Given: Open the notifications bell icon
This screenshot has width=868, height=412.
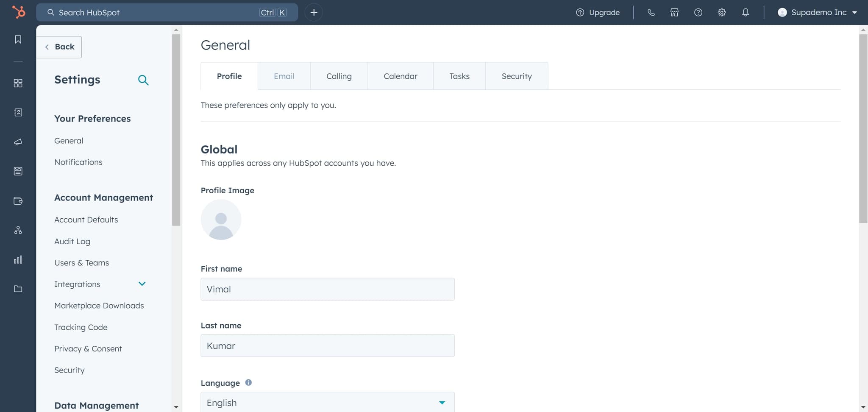Looking at the screenshot, I should (x=746, y=12).
